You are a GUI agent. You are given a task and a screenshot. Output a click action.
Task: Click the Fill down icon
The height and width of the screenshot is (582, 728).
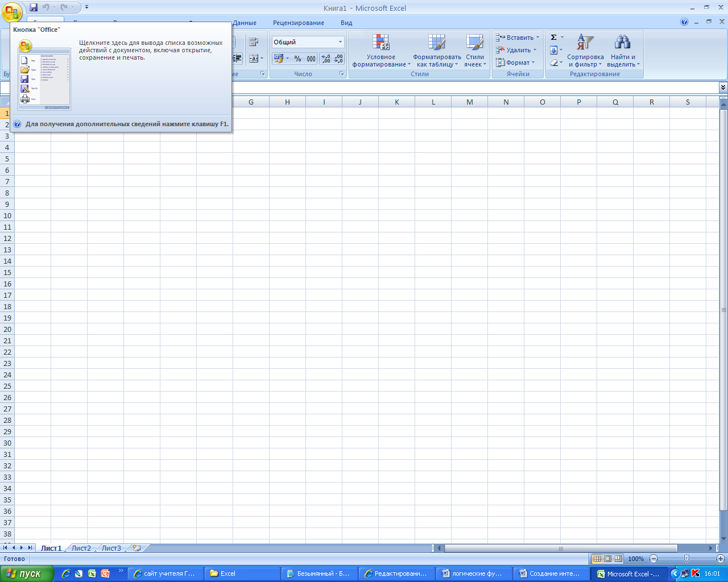pos(554,50)
